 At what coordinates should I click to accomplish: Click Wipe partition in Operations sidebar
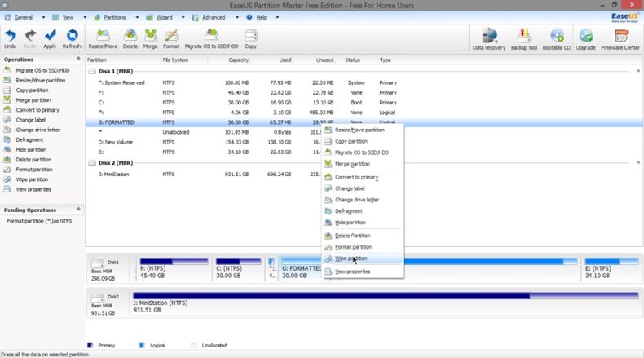point(32,179)
